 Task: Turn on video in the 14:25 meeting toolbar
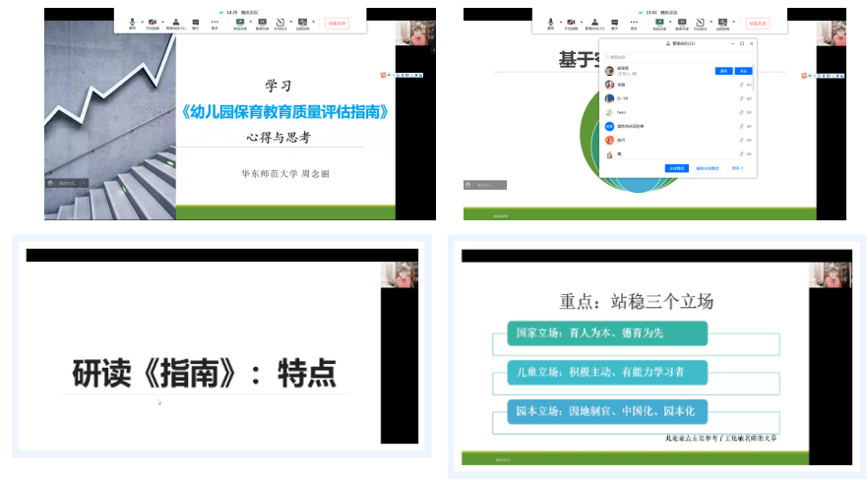point(153,21)
